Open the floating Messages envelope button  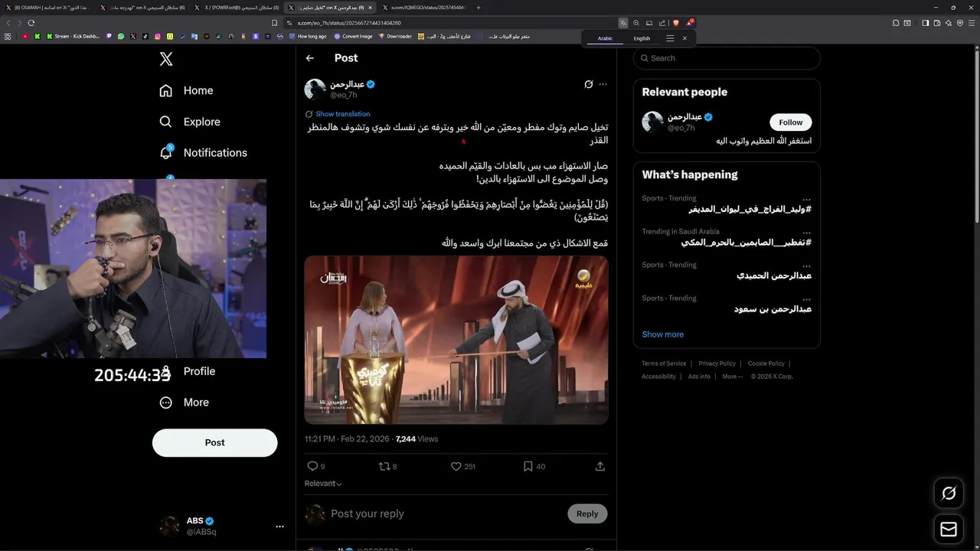(949, 530)
